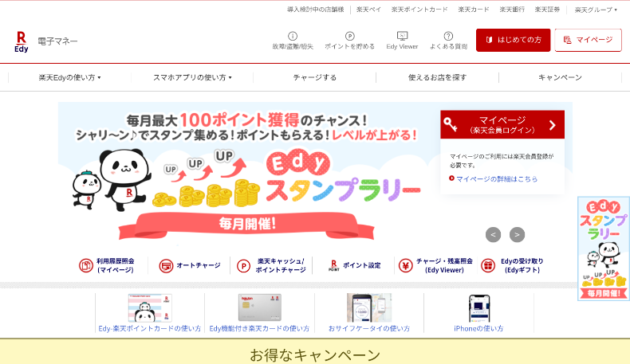Open Edy機能付き楽天カードの使い方 link
The height and width of the screenshot is (364, 630).
pyautogui.click(x=259, y=328)
